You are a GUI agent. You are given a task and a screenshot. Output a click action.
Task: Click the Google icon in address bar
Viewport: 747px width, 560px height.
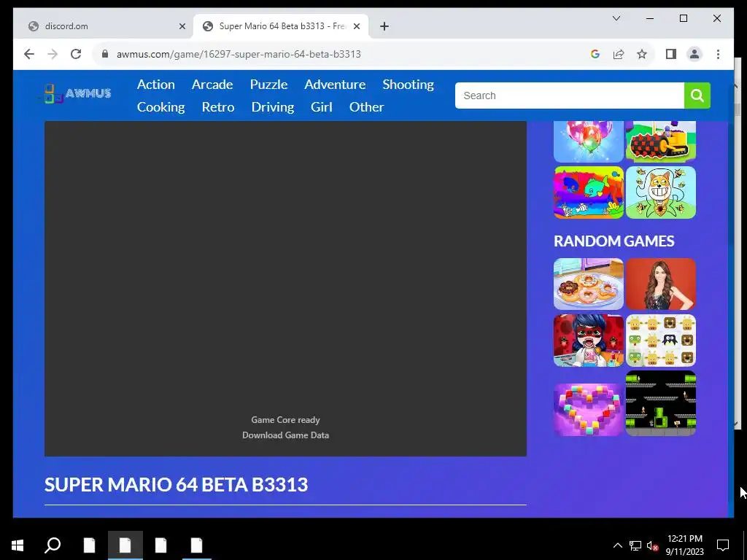point(595,54)
